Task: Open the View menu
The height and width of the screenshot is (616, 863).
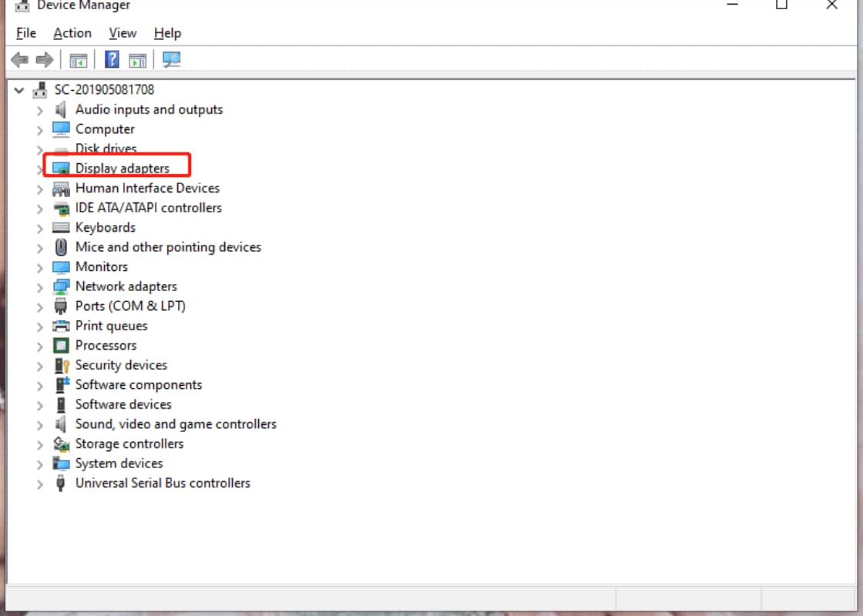Action: (122, 33)
